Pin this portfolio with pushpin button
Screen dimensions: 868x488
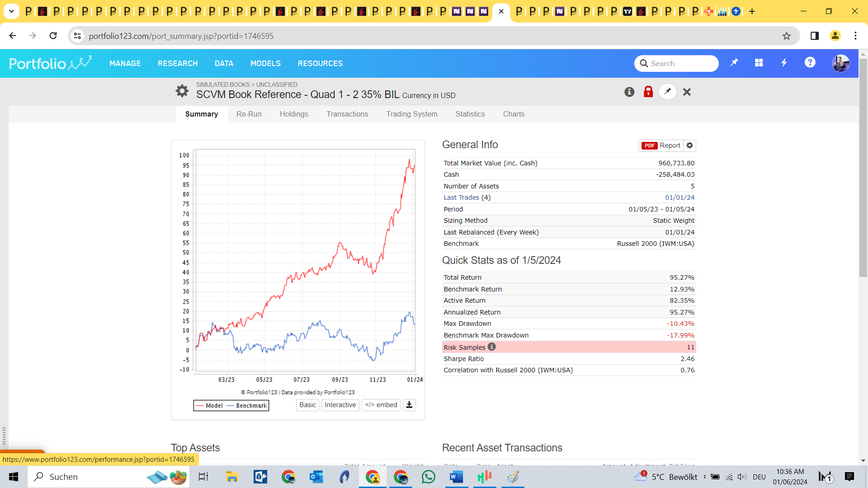[x=668, y=91]
